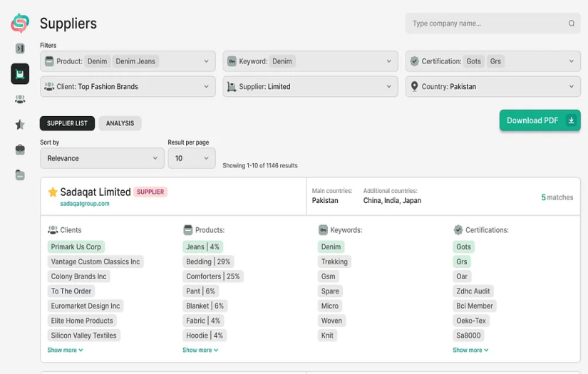Click the Woven keyword tag
Screen dimensions: 588x374
pos(331,321)
